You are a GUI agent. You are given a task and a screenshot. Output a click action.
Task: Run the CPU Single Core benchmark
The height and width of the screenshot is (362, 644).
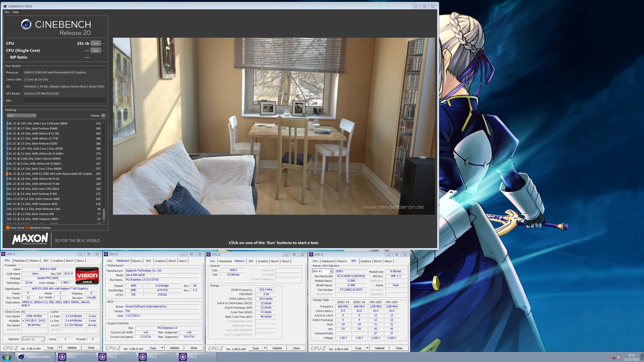coord(96,50)
